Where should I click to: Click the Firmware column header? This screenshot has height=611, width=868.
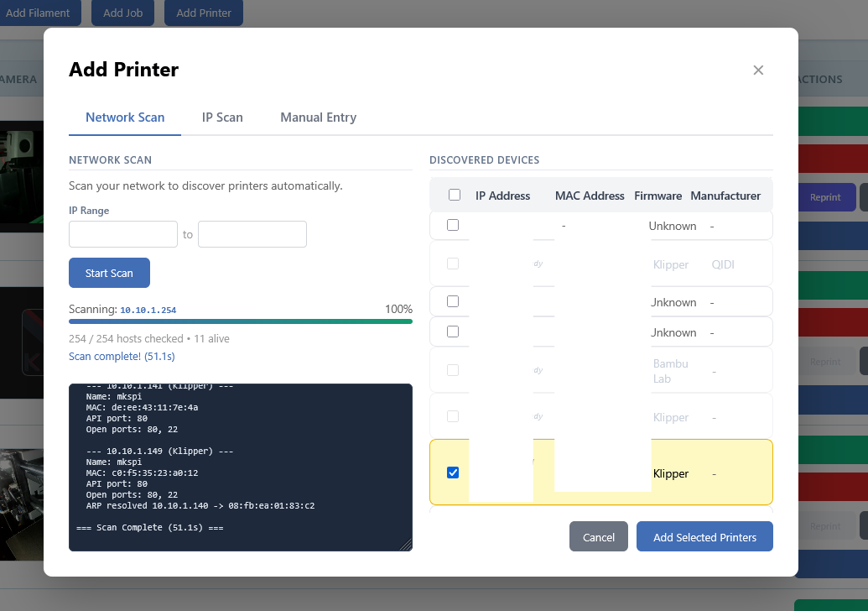657,196
